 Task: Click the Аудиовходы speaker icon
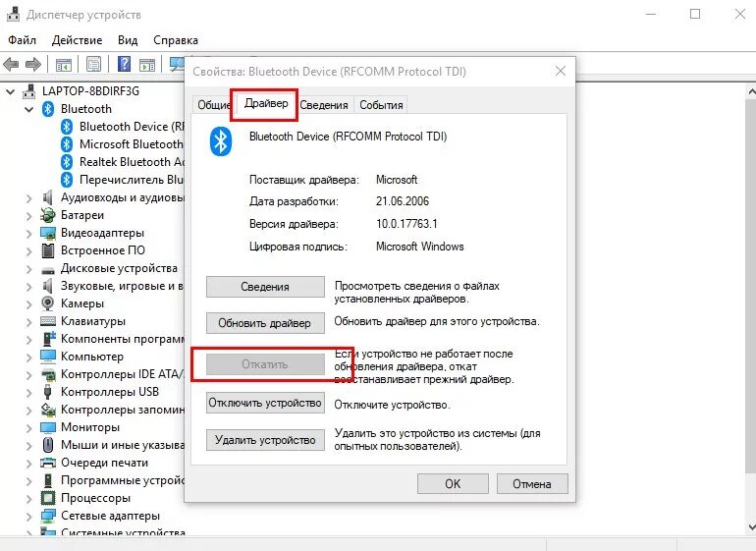click(x=47, y=197)
